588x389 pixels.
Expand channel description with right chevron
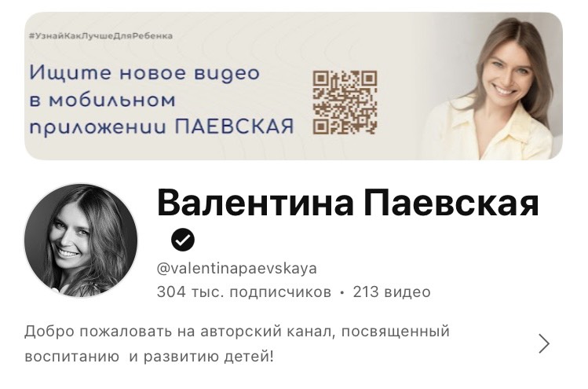(544, 343)
